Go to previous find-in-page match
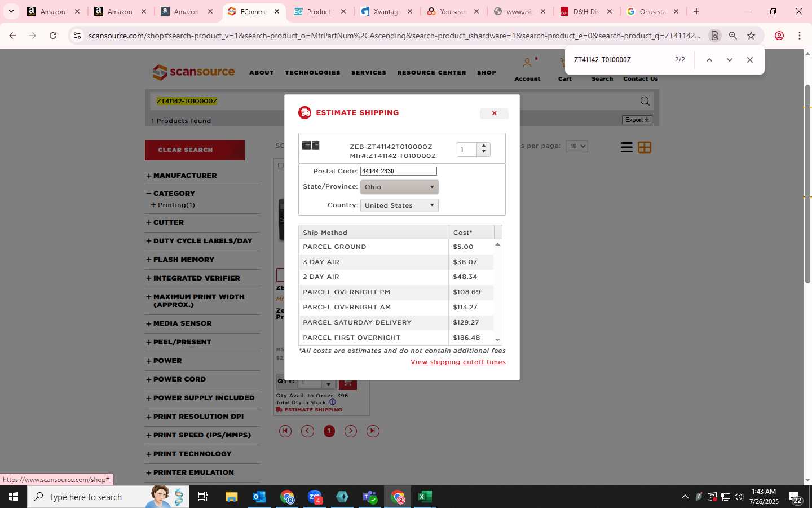812x508 pixels. tap(709, 60)
